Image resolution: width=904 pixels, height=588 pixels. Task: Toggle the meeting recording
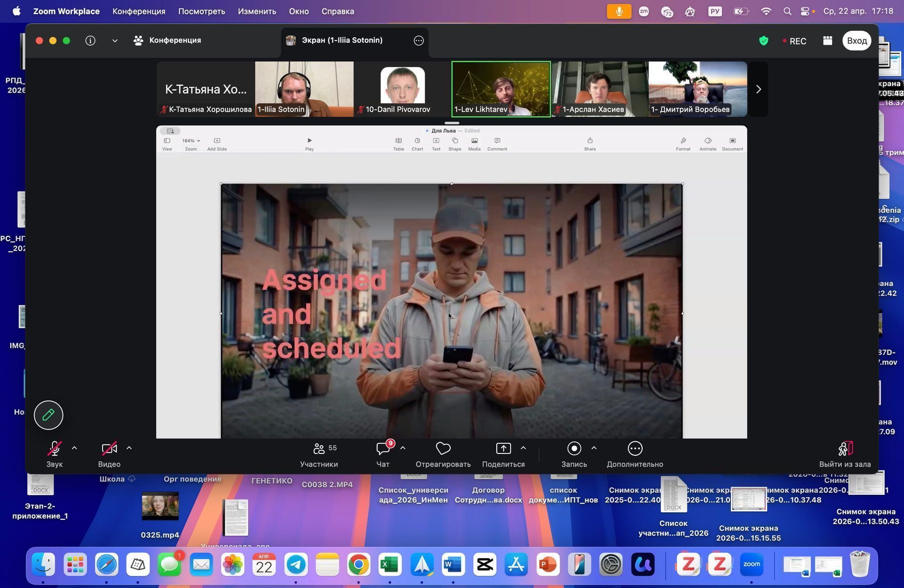point(573,449)
